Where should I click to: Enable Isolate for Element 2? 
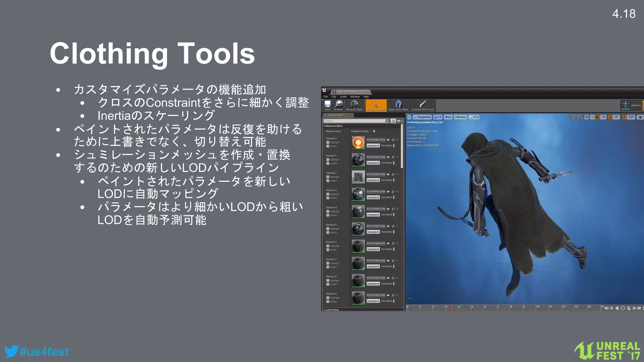328,181
